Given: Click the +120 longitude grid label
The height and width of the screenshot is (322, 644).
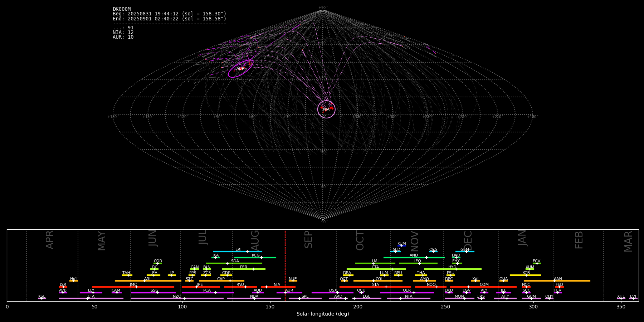Looking at the screenshot, I should pyautogui.click(x=182, y=117).
